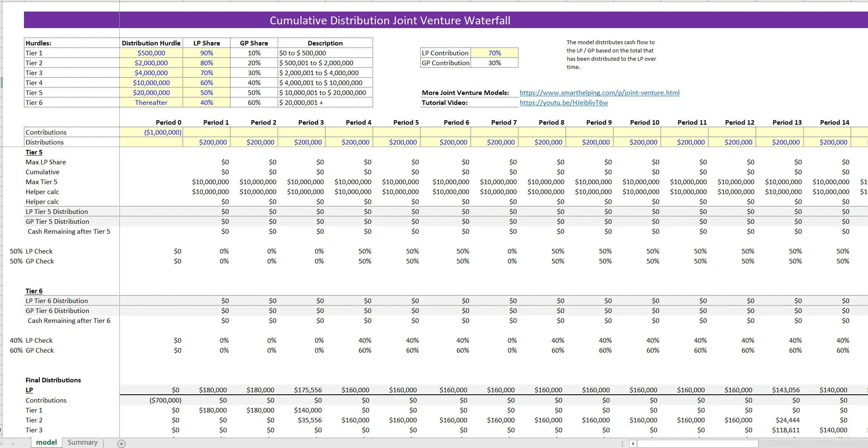The image size is (868, 448).
Task: Open the smarthelping joint venture models link
Action: click(x=599, y=92)
